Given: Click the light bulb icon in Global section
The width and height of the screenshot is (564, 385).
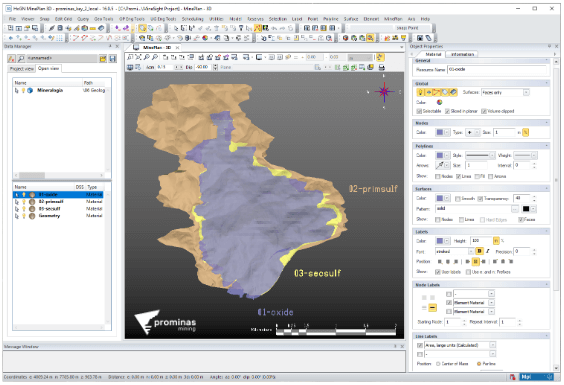Looking at the screenshot, I should point(420,92).
